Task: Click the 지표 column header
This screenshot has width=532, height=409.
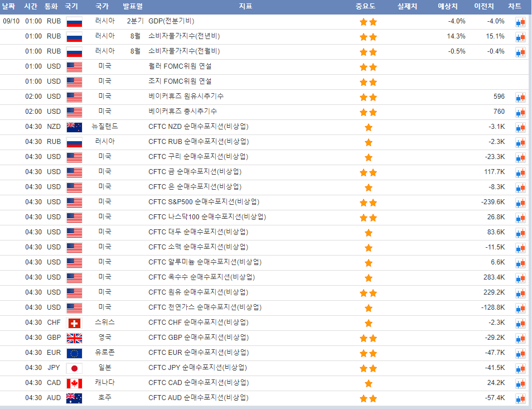Action: click(245, 7)
